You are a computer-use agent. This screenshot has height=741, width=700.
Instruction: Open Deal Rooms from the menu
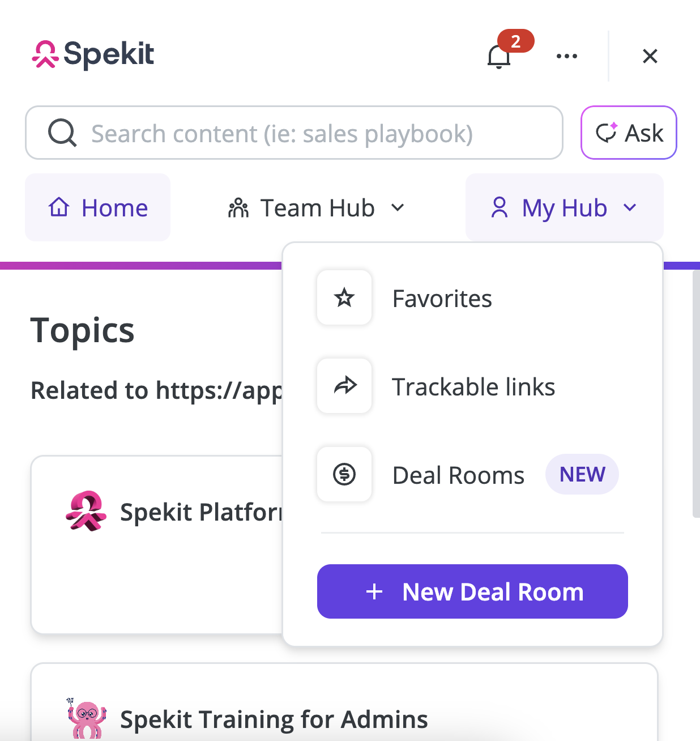pos(458,475)
